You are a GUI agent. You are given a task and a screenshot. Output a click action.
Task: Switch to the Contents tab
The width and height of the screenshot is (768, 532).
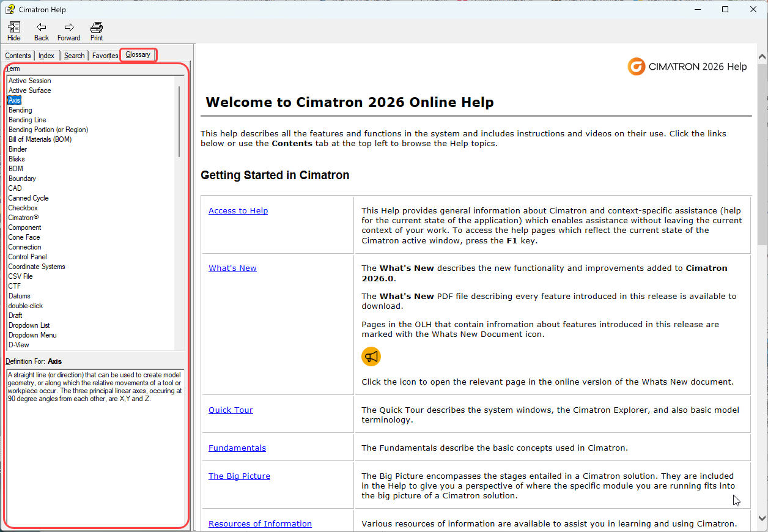tap(18, 56)
